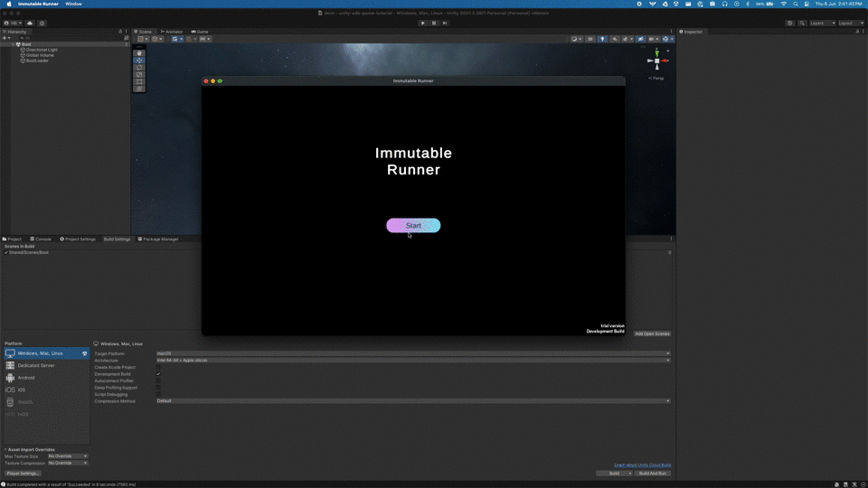Toggle Scene effects visibility button
The width and height of the screenshot is (868, 488).
tap(627, 39)
